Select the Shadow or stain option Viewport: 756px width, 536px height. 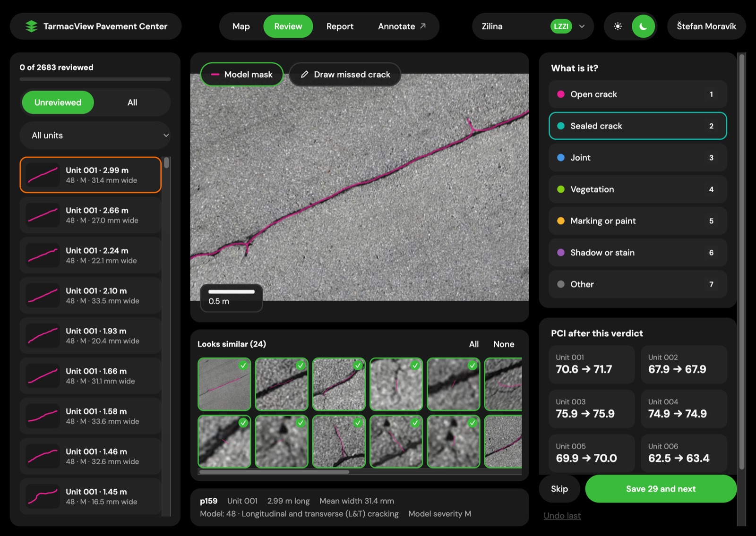pyautogui.click(x=637, y=253)
